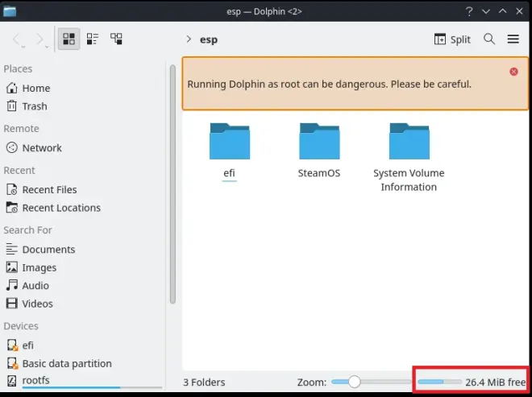Select the SteamOS folder
Viewport: 532px width, 397px height.
(x=319, y=151)
